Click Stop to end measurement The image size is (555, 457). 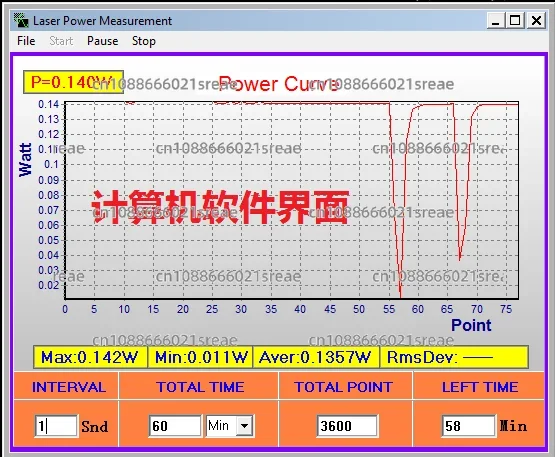[x=144, y=41]
